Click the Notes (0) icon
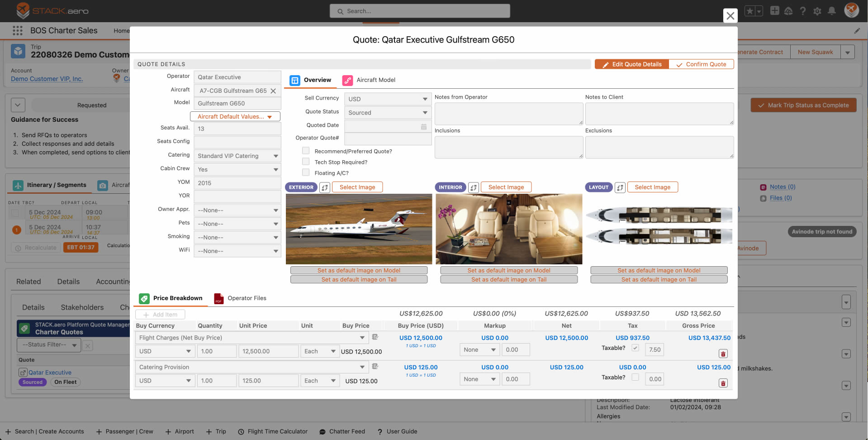The height and width of the screenshot is (440, 868). [764, 187]
